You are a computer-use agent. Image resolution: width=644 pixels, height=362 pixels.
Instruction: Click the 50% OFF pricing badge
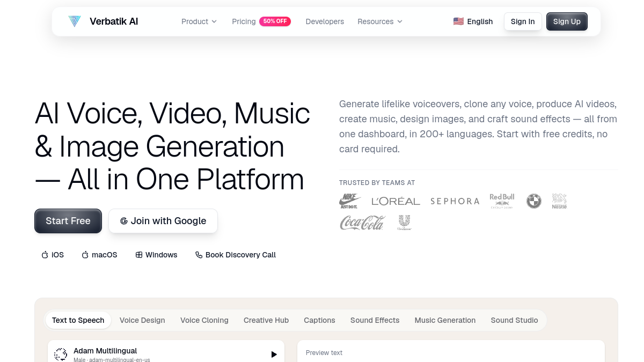[x=275, y=21]
